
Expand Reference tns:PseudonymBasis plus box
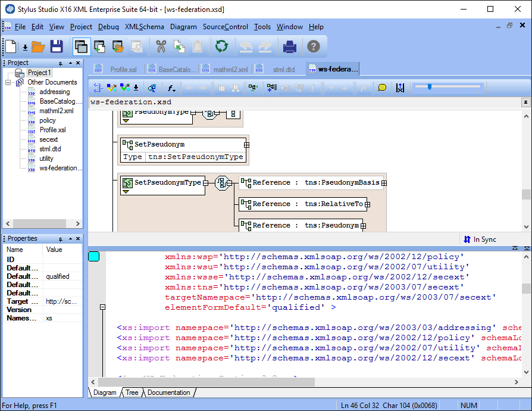pos(385,182)
